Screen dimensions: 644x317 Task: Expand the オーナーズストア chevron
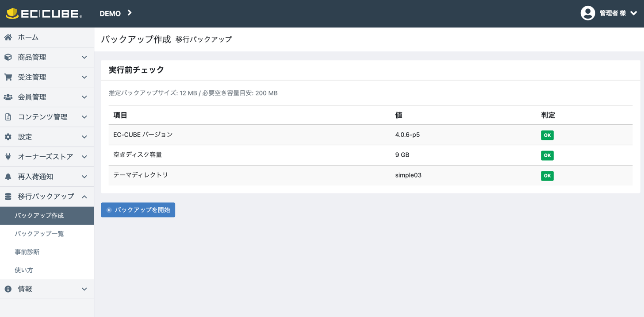click(84, 157)
